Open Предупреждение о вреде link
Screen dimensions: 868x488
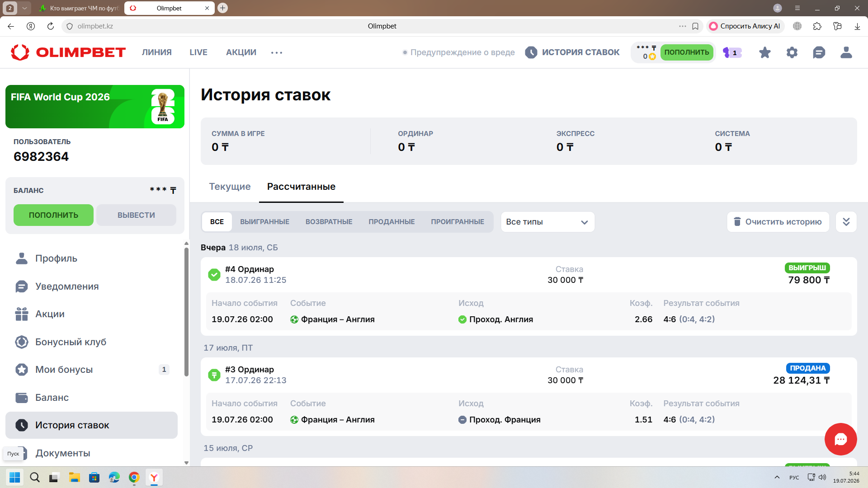(x=458, y=52)
